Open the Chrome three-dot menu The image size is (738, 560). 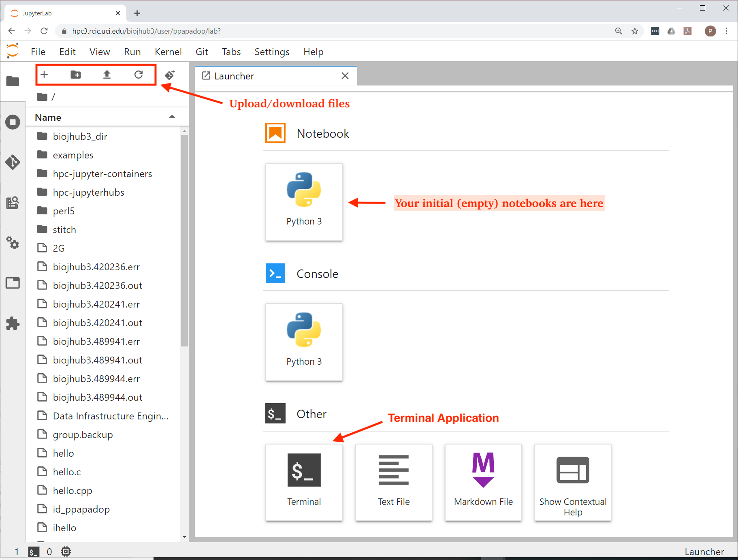(727, 31)
